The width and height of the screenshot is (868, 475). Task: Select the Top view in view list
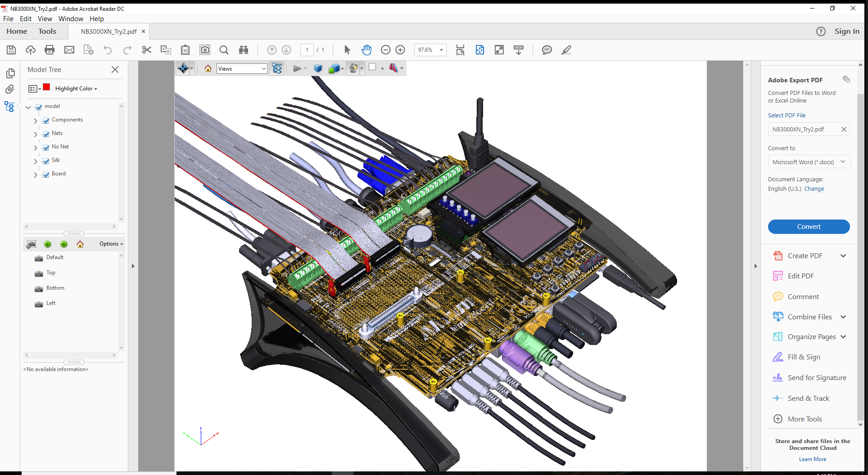click(51, 273)
